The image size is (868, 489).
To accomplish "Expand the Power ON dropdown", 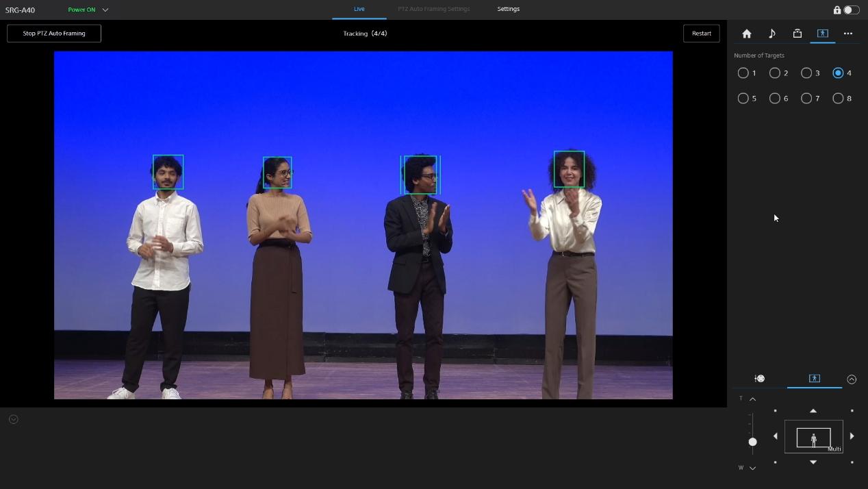I will point(105,10).
